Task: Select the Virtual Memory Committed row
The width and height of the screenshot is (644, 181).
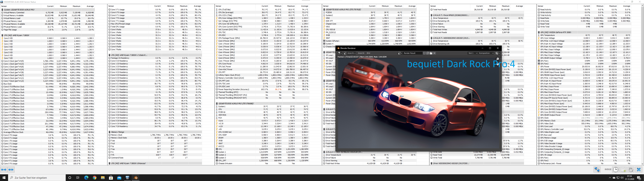Action: tap(48, 13)
